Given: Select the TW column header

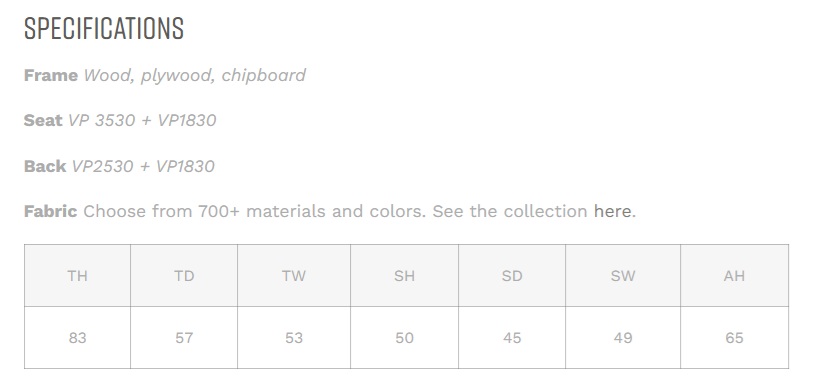Looking at the screenshot, I should coord(294,276).
